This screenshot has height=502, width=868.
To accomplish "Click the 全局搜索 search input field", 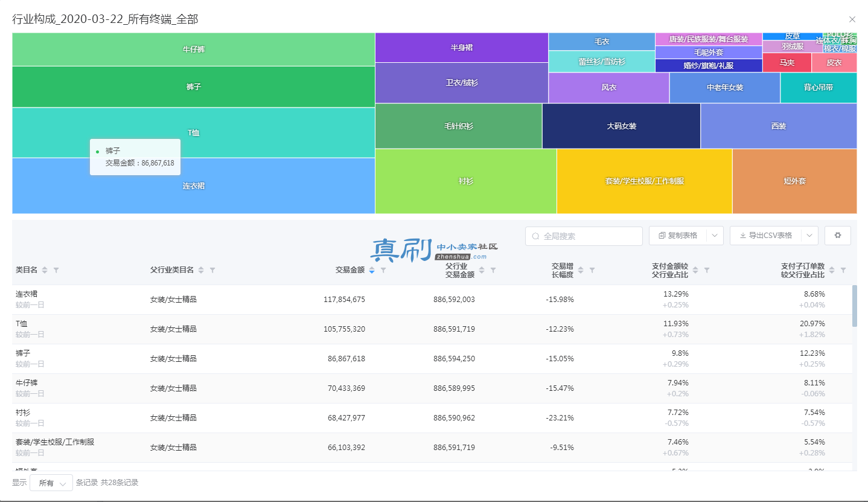I will click(584, 236).
